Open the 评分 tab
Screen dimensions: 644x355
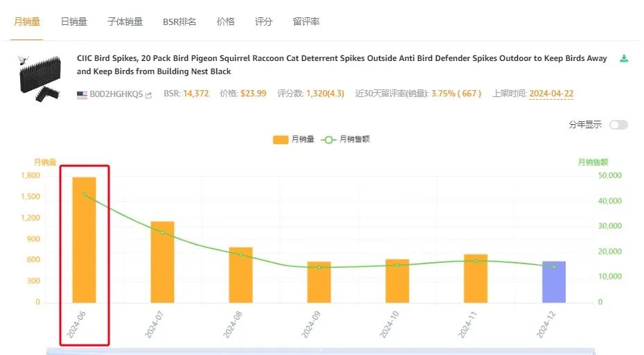(x=263, y=21)
